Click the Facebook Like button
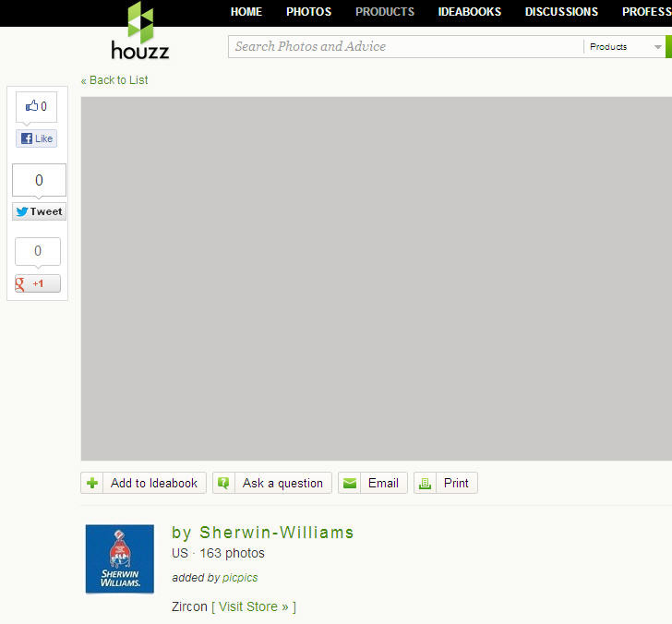This screenshot has width=672, height=624. (x=37, y=138)
